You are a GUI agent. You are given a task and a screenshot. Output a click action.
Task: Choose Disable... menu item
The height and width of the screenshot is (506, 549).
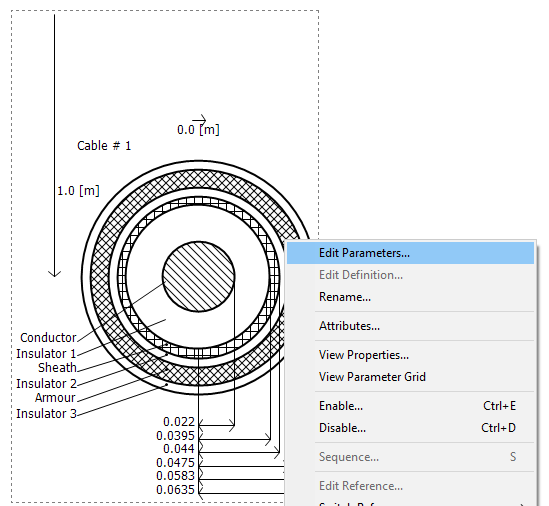pyautogui.click(x=410, y=428)
